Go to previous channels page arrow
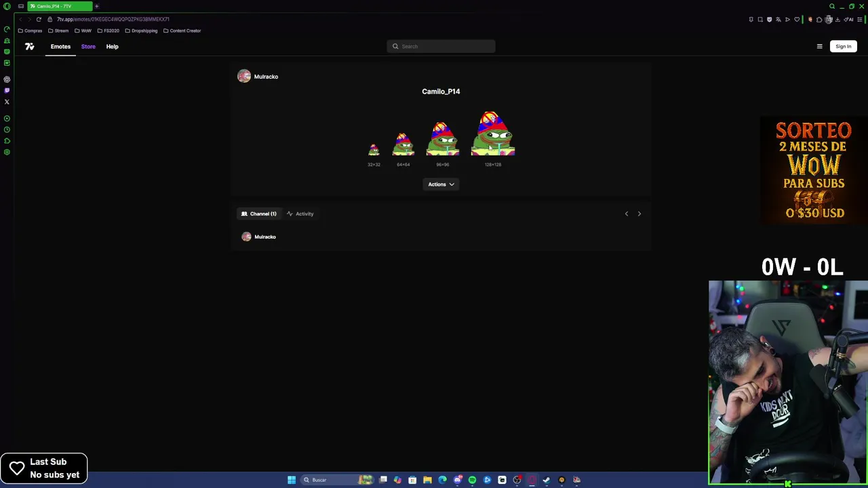 click(627, 213)
